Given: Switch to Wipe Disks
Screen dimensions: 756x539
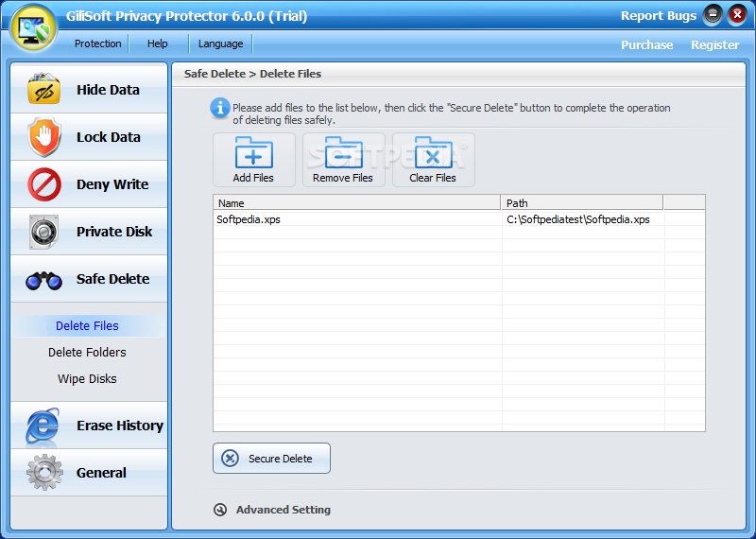Looking at the screenshot, I should 87,379.
